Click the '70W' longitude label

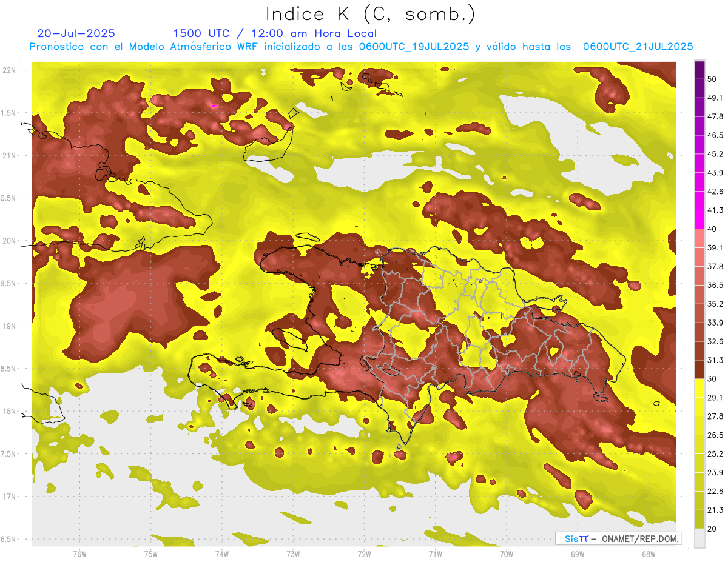[x=507, y=554]
